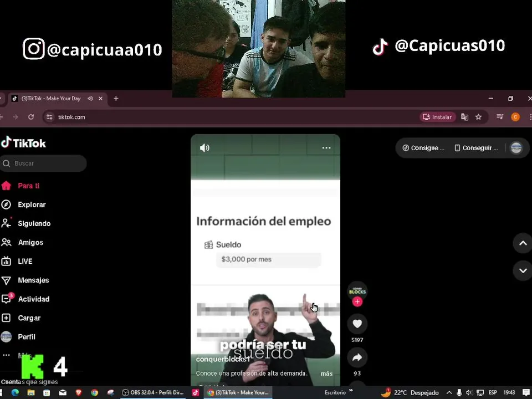Close the TikTok browser tab
Image resolution: width=532 pixels, height=399 pixels.
pyautogui.click(x=100, y=99)
